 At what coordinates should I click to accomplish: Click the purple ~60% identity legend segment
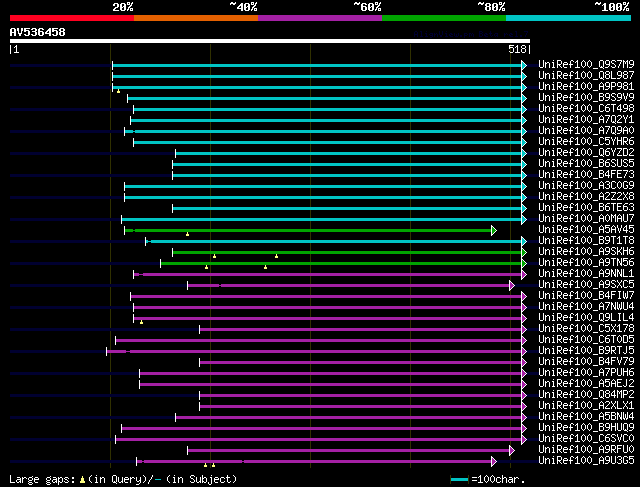pyautogui.click(x=320, y=18)
